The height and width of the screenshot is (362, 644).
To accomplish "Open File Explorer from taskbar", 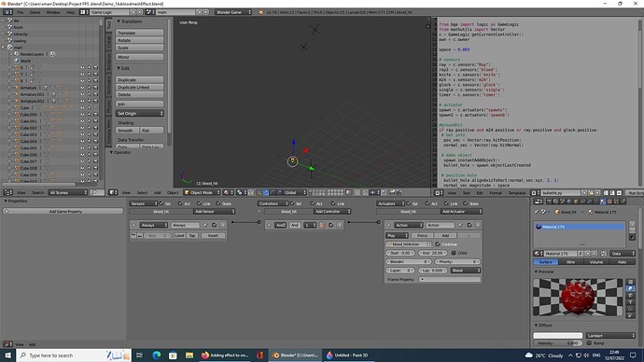I will point(189,355).
